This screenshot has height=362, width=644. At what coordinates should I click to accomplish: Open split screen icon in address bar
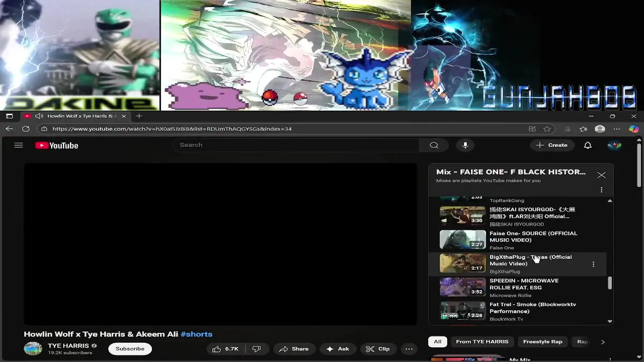point(532,129)
